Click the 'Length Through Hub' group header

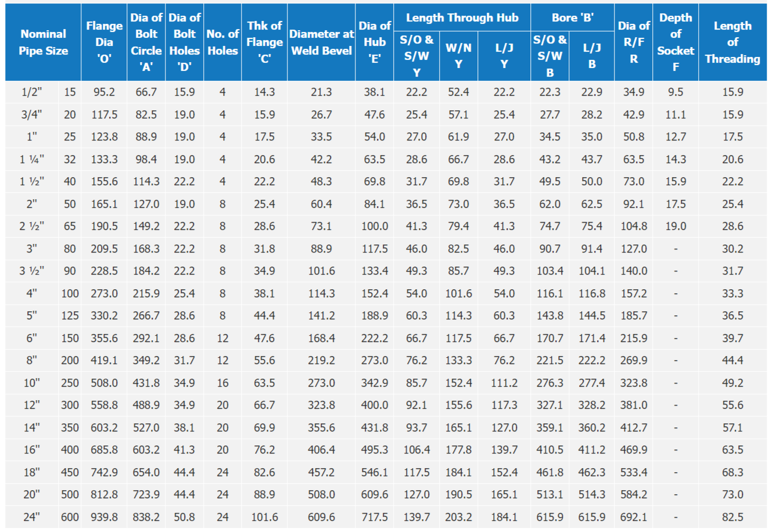462,17
